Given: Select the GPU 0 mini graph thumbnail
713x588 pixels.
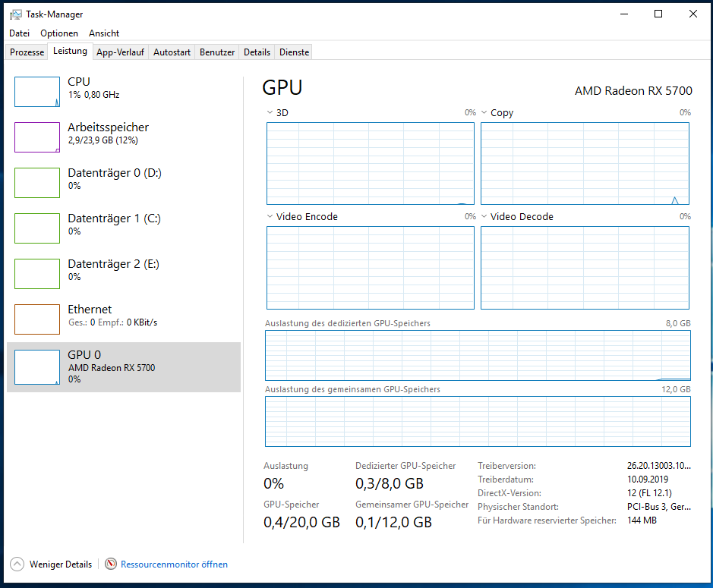Looking at the screenshot, I should point(37,367).
